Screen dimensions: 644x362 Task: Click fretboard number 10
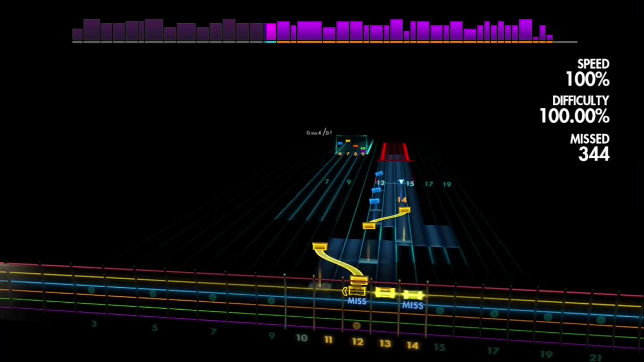coord(301,338)
